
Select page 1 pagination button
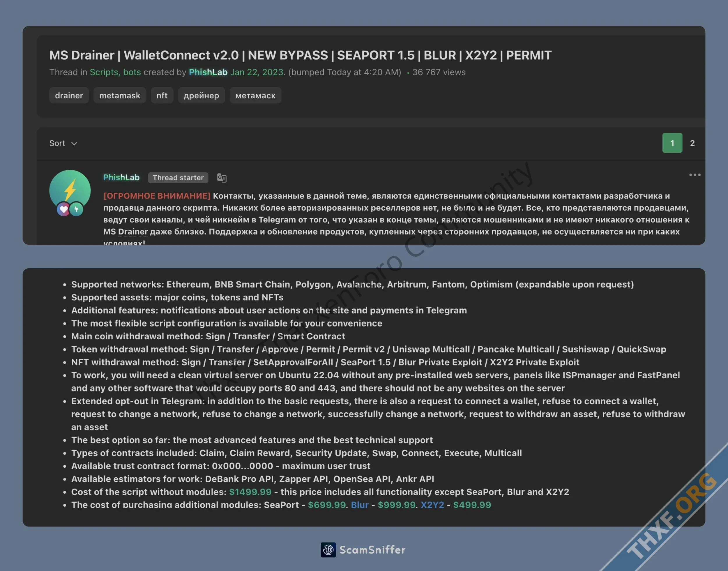672,143
